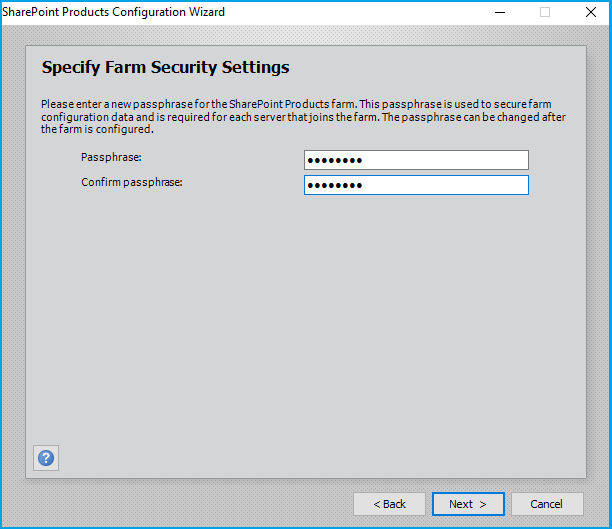Screen dimensions: 612x529
Task: Open the blue question mark help icon
Action: click(x=46, y=458)
